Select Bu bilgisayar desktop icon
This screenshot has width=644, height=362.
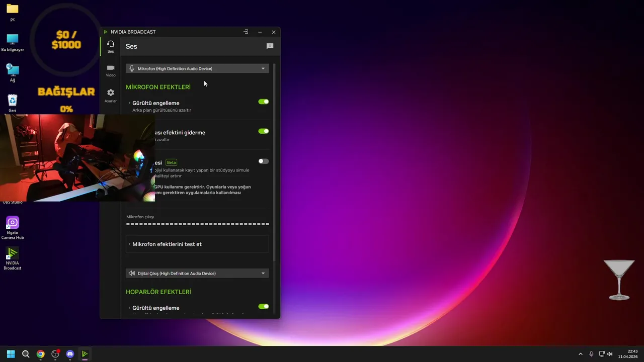(x=13, y=43)
